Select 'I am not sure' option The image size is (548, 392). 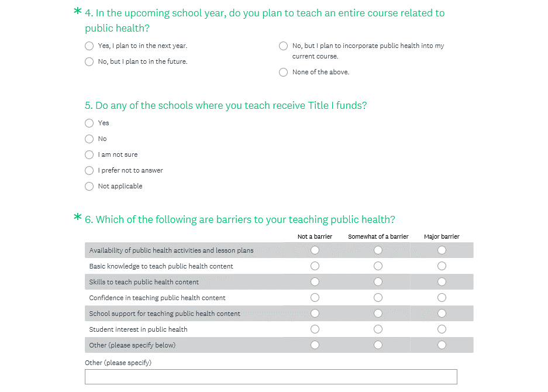(89, 154)
